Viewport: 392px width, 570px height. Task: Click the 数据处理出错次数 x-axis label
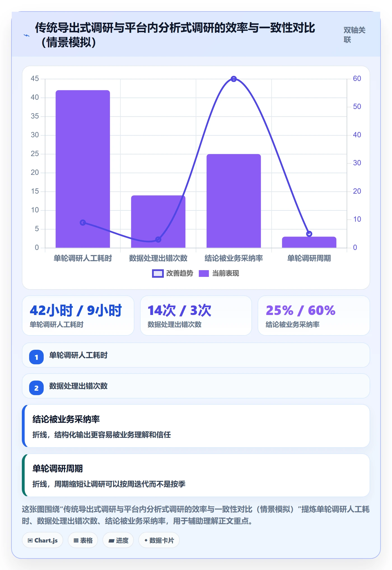(158, 258)
